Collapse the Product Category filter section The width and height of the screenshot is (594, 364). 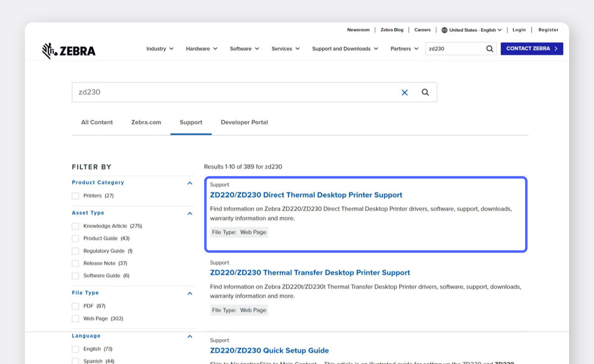(x=190, y=183)
